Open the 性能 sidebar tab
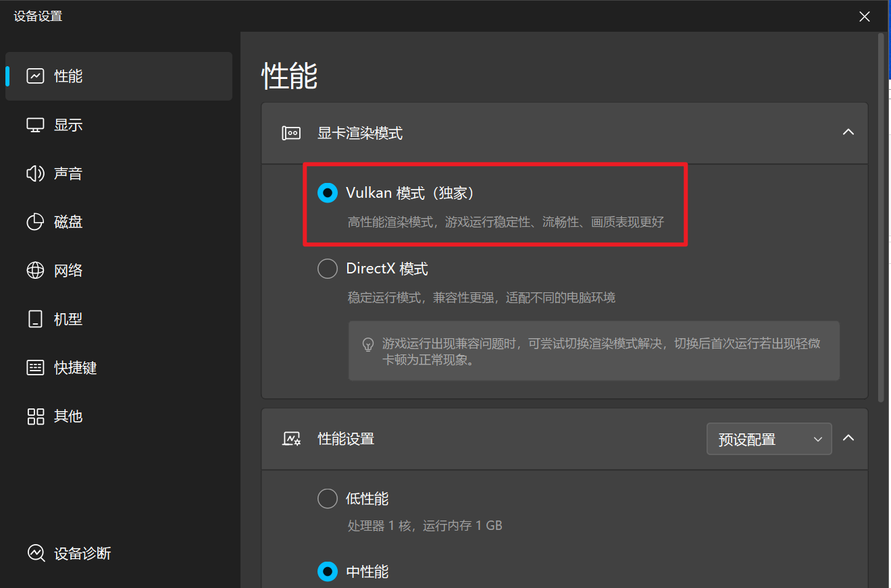 [119, 76]
